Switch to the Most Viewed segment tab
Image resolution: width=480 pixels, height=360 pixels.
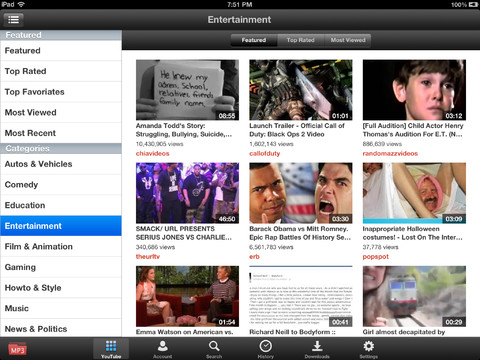(x=348, y=40)
